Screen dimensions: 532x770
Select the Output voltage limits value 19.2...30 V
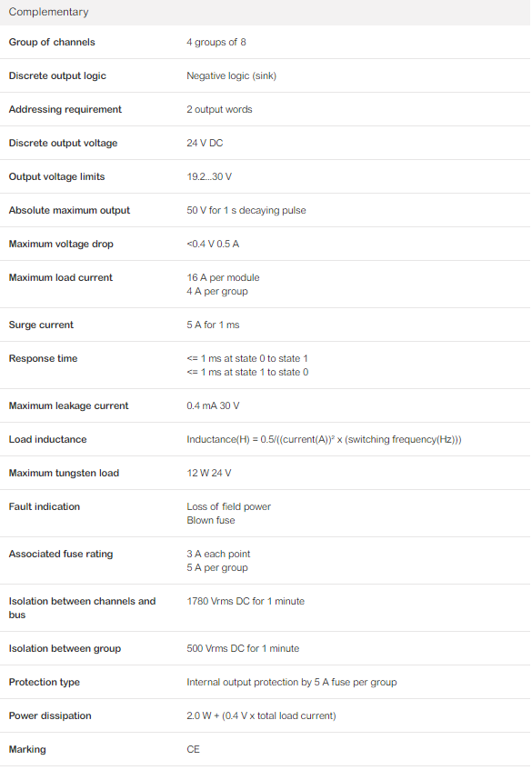click(x=209, y=176)
